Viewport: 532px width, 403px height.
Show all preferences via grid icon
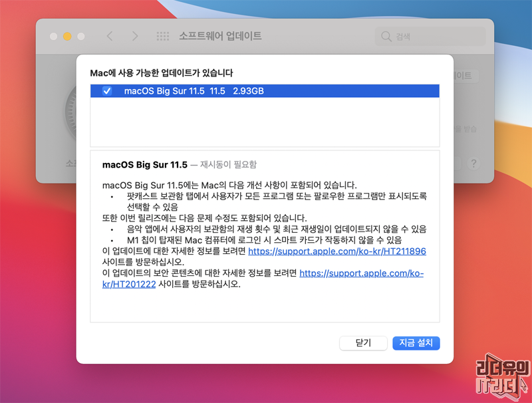pos(163,36)
